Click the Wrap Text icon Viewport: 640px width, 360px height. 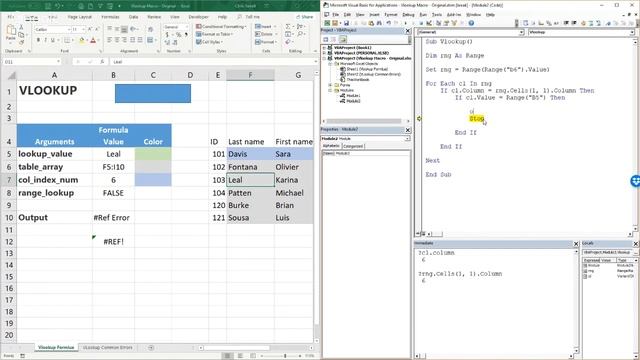click(x=151, y=29)
